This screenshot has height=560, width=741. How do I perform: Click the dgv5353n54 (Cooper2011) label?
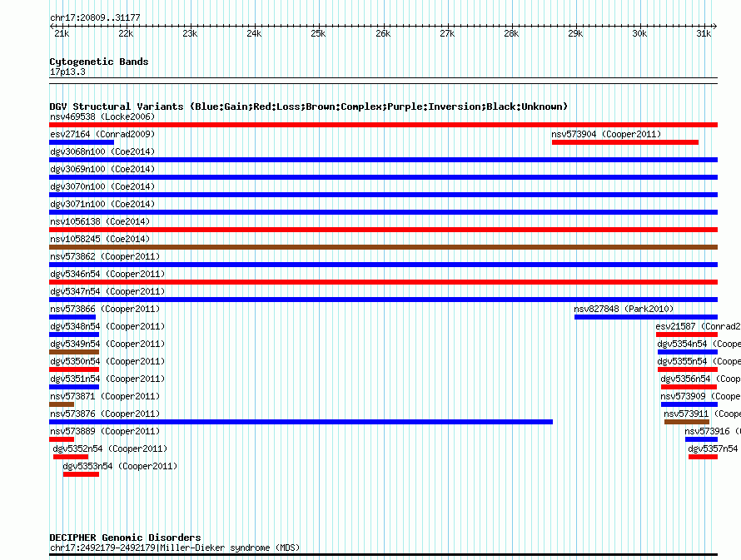coord(120,466)
